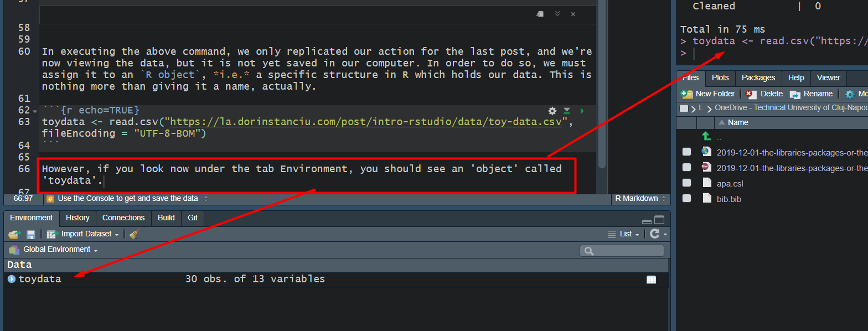View toydata in data grid icon
The image size is (868, 331).
(651, 280)
